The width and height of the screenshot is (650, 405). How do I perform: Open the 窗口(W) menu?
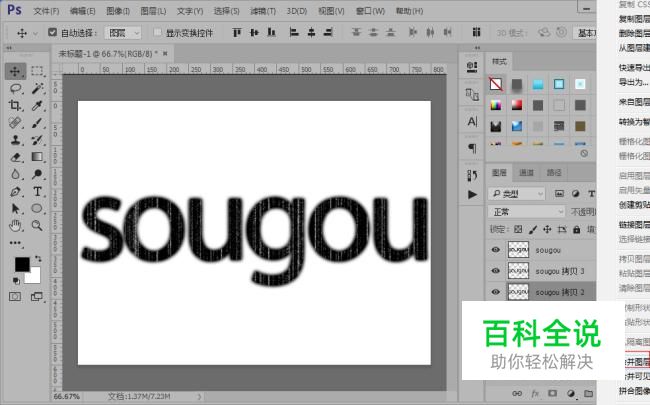370,11
